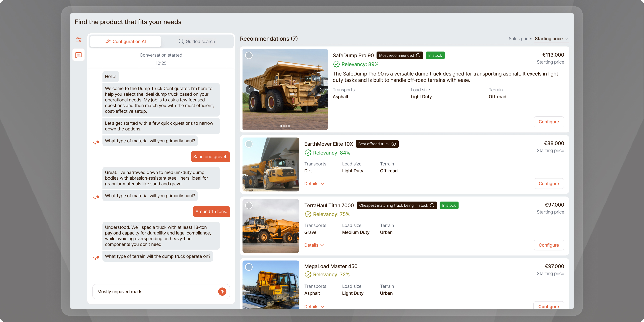Viewport: 644px width, 322px height.
Task: Send message with orange arrow button
Action: (x=222, y=291)
